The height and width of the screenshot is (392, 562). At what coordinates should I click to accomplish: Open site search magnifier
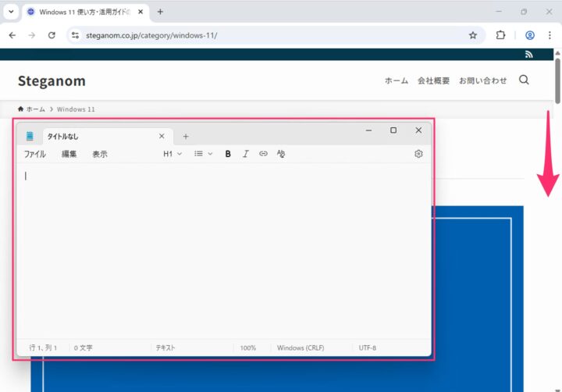[524, 80]
